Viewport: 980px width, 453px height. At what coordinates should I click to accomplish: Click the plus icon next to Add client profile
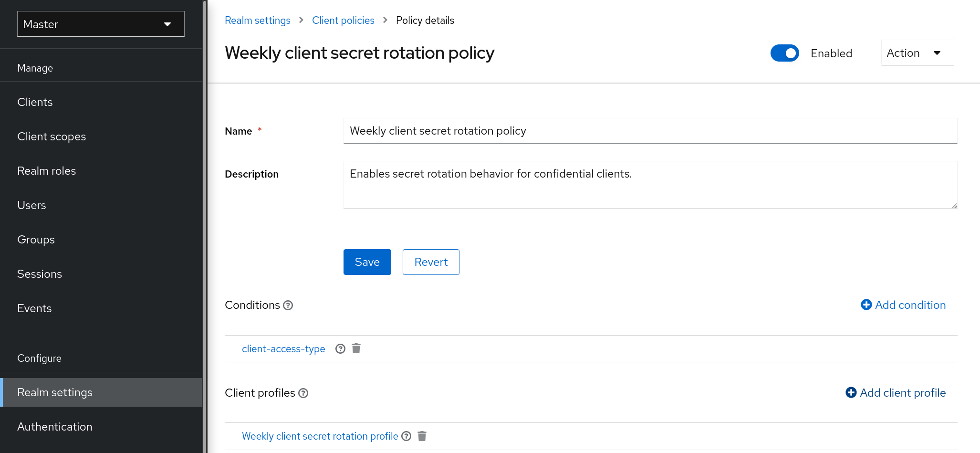[851, 392]
